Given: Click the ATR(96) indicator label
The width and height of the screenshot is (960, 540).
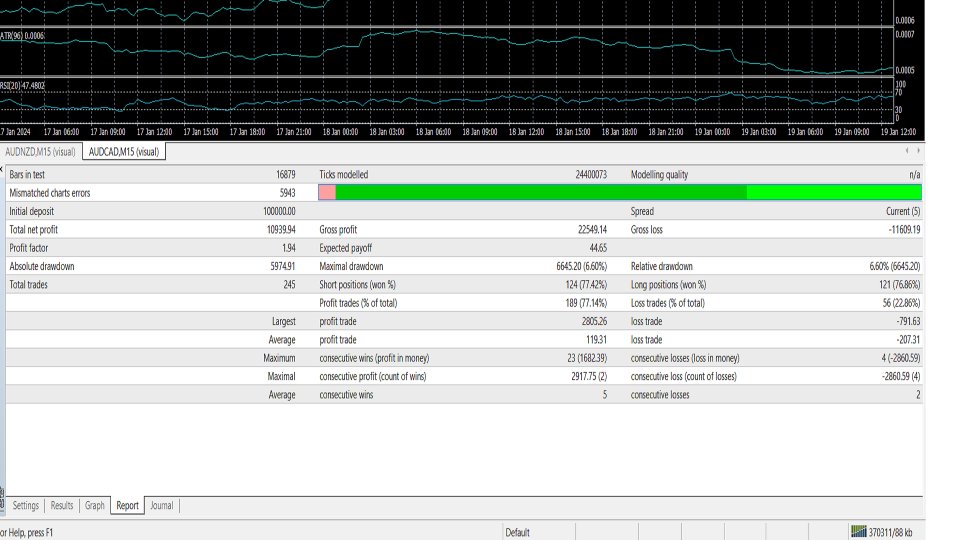Looking at the screenshot, I should click(x=23, y=35).
